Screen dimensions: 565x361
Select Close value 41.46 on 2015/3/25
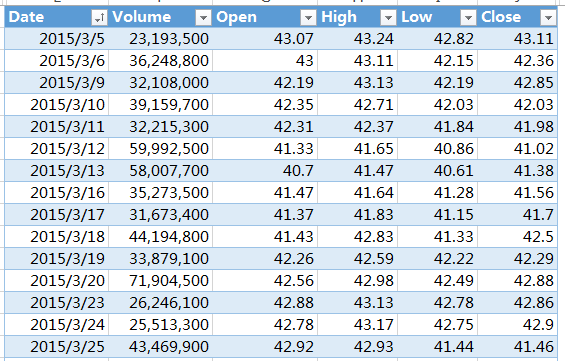point(517,346)
